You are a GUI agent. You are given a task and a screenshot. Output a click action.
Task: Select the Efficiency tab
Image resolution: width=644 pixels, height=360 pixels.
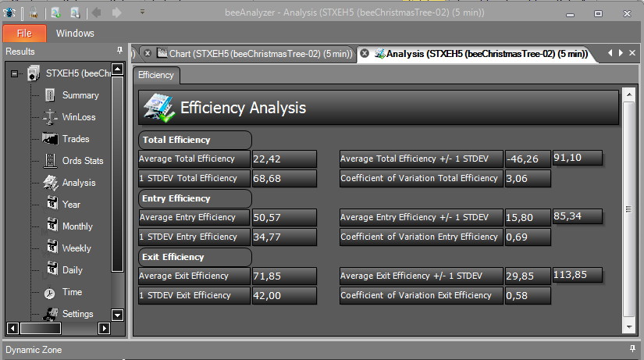(x=156, y=75)
